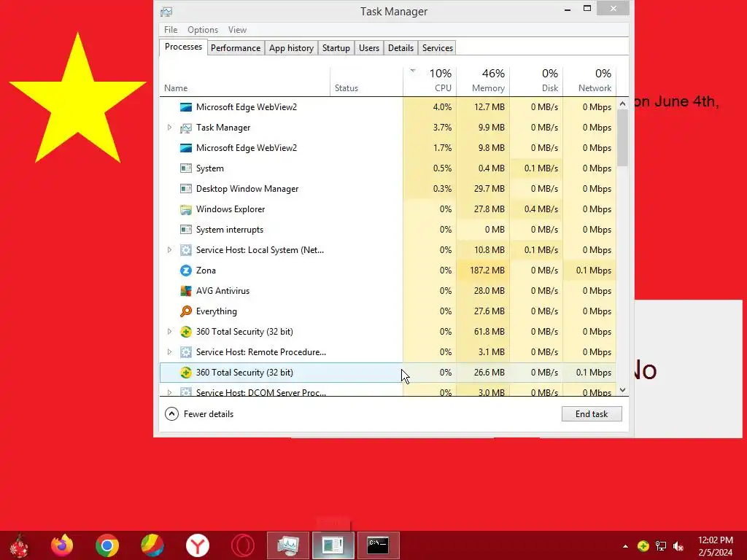
Task: Click the System process icon
Action: pyautogui.click(x=186, y=168)
